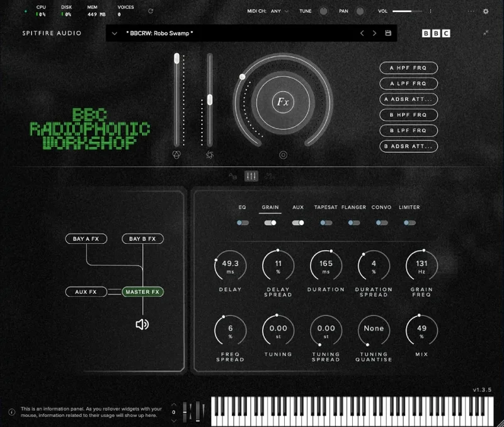
Task: Save the preset with the floppy icon
Action: 388,33
